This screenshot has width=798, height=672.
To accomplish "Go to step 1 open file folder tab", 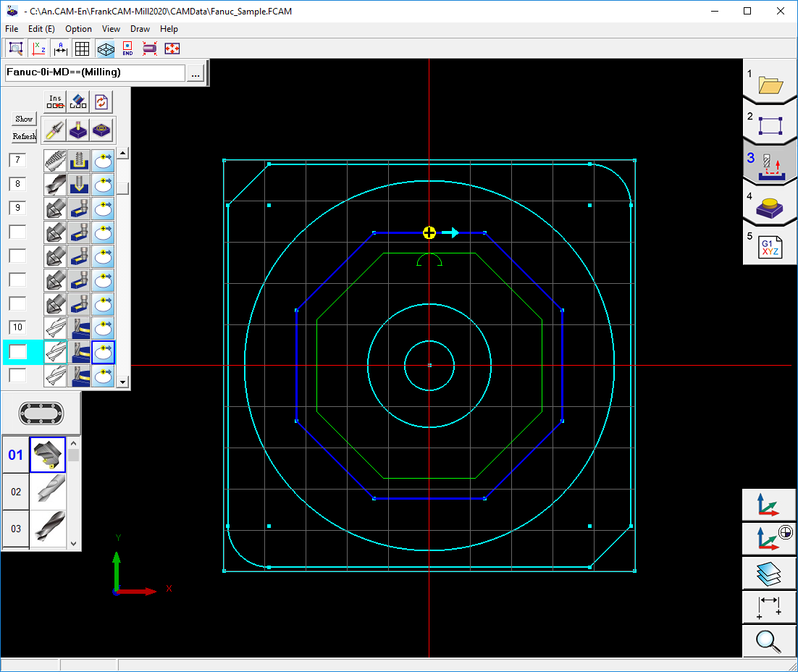I will (x=770, y=81).
